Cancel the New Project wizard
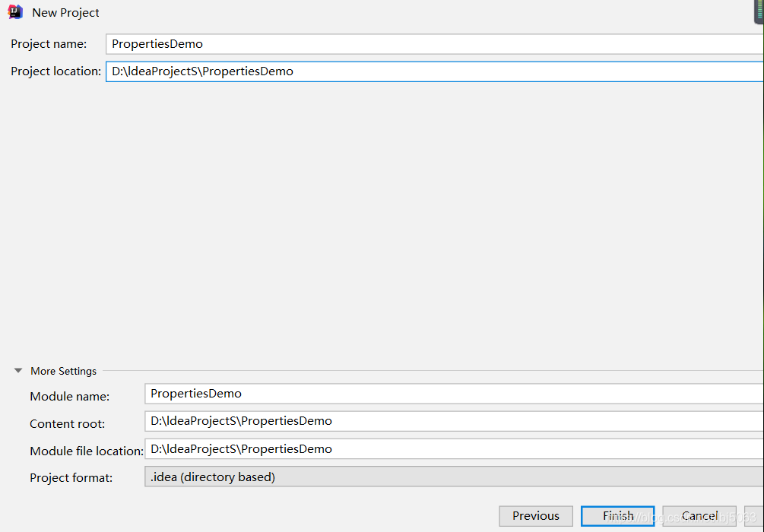Viewport: 764px width, 532px height. (699, 516)
